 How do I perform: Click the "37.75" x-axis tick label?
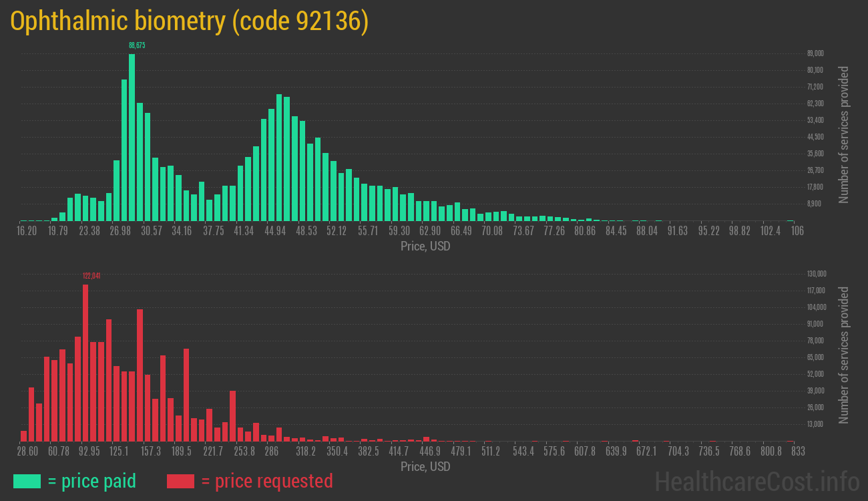pos(213,230)
